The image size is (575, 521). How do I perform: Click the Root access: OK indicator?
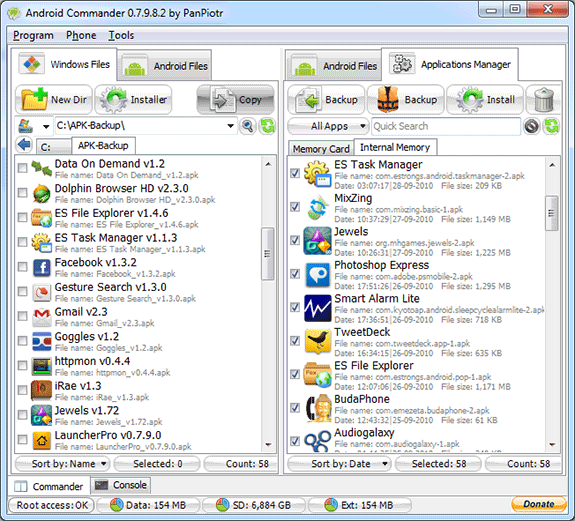pyautogui.click(x=52, y=505)
